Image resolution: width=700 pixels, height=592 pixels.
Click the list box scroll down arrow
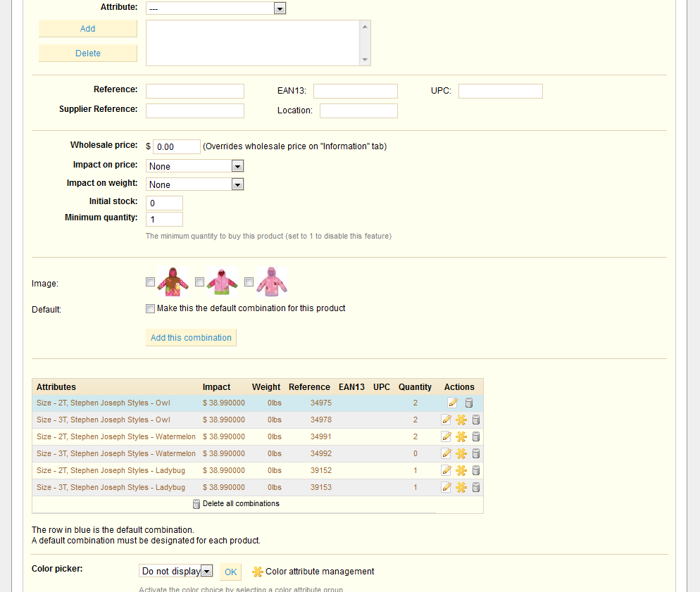point(365,60)
